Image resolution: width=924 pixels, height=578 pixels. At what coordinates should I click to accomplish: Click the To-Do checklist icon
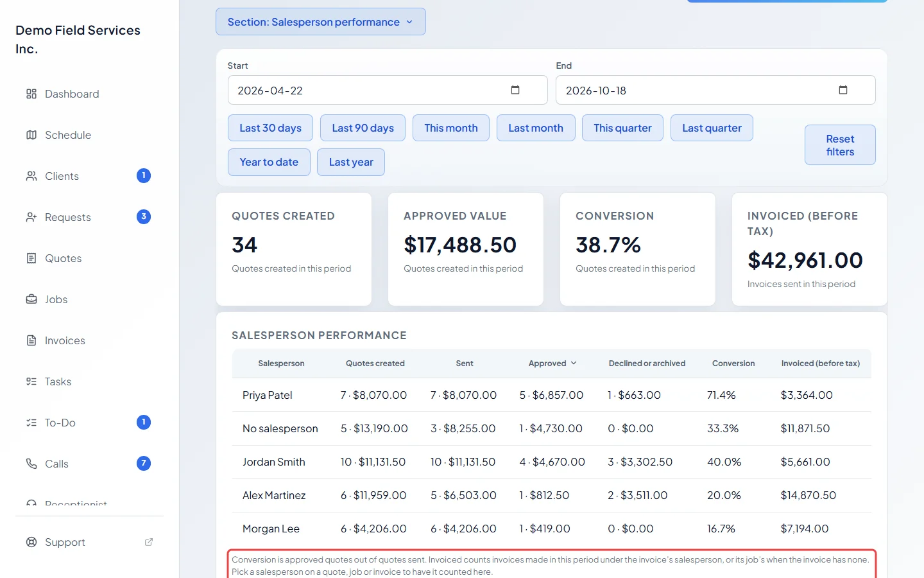click(x=31, y=423)
